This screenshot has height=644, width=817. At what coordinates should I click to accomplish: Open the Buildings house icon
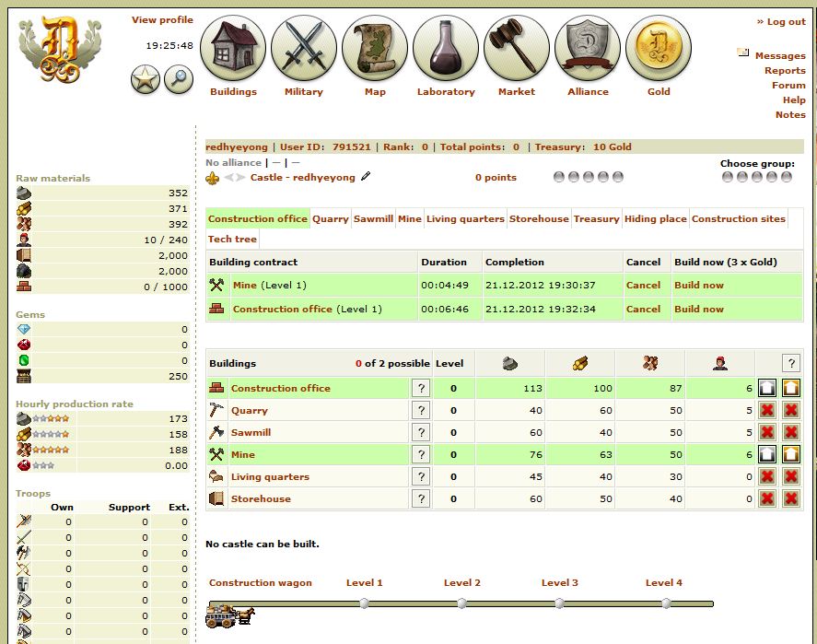pyautogui.click(x=233, y=47)
